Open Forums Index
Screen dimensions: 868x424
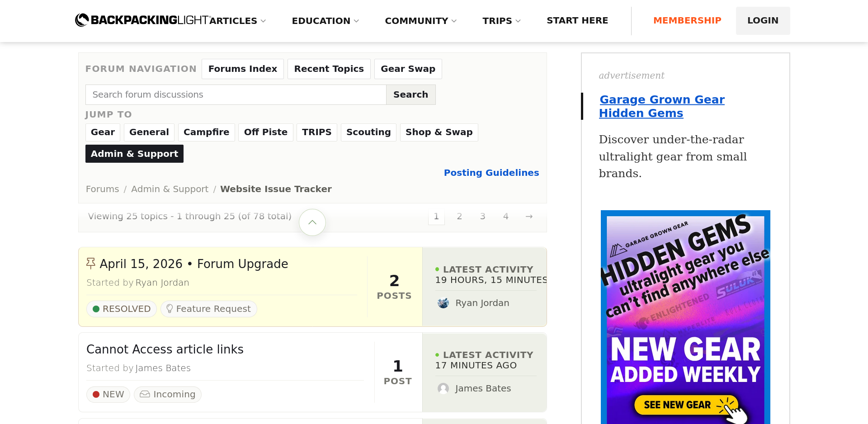coord(243,69)
